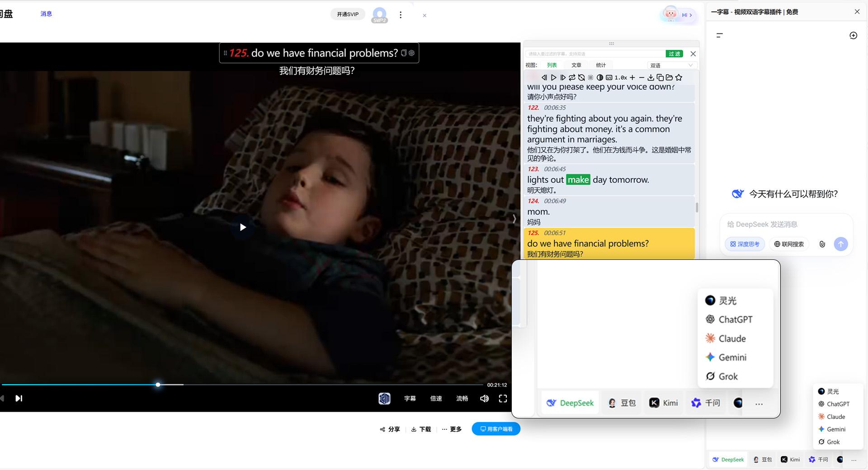The image size is (868, 470).
Task: Jump to the previous subtitle line
Action: point(544,78)
